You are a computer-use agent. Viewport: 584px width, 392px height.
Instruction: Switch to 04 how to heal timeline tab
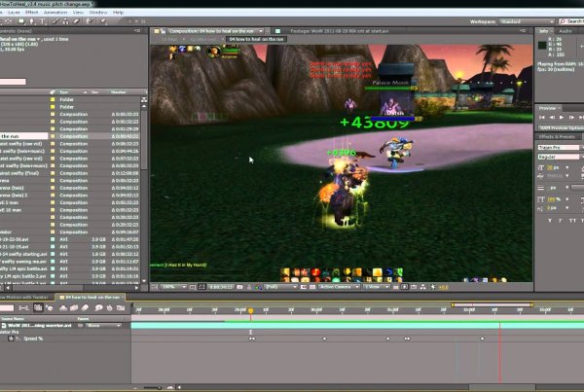92,297
